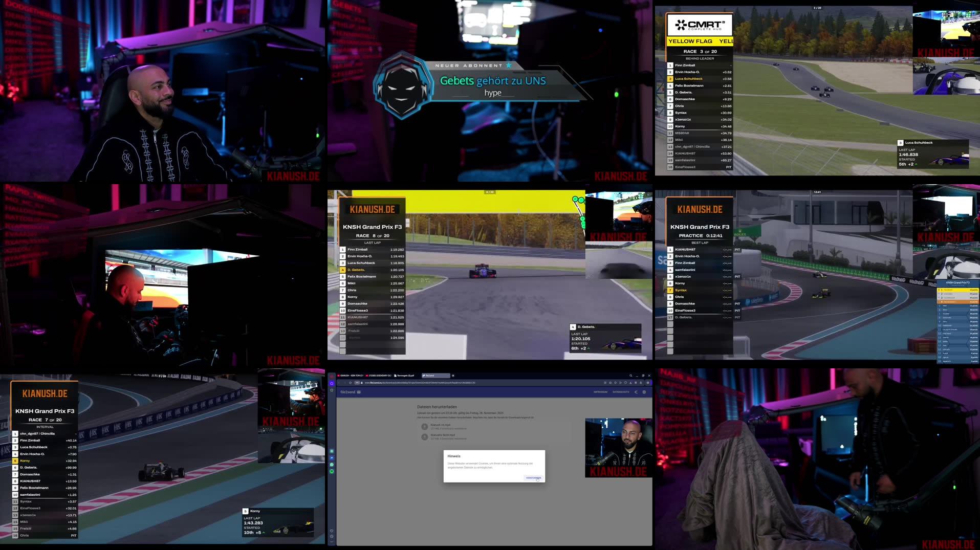Download Kianushs Sicht.mp4 via its download icon
980x550 pixels.
[x=424, y=437]
